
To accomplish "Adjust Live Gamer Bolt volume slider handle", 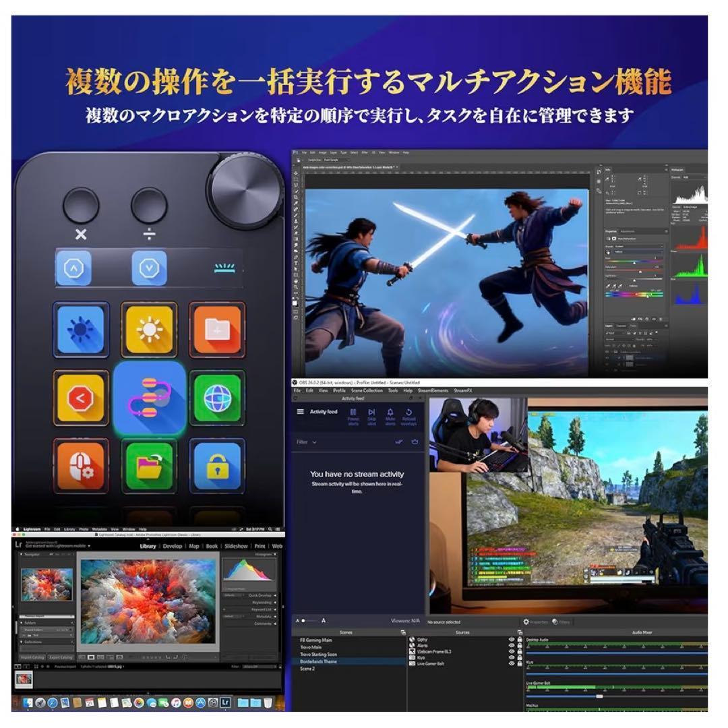I will pyautogui.click(x=599, y=696).
